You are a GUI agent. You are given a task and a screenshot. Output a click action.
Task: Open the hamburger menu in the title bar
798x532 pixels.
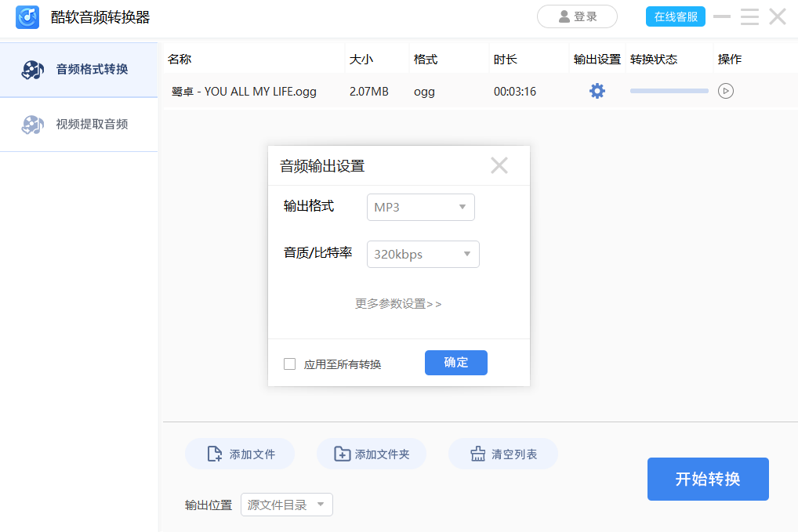tap(749, 16)
